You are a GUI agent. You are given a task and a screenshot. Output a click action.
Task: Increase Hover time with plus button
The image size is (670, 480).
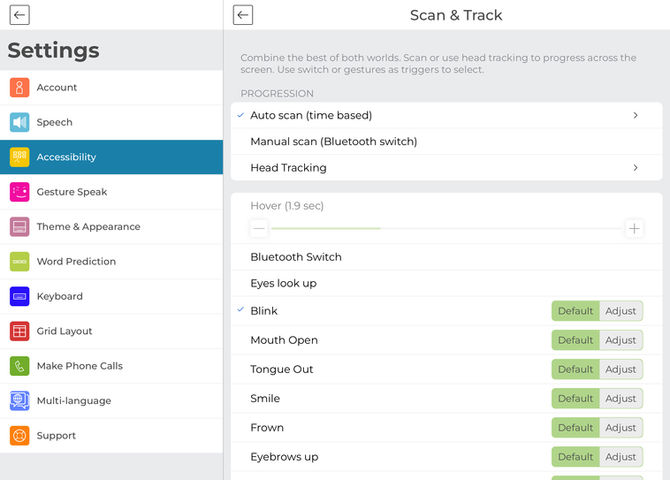pos(634,229)
